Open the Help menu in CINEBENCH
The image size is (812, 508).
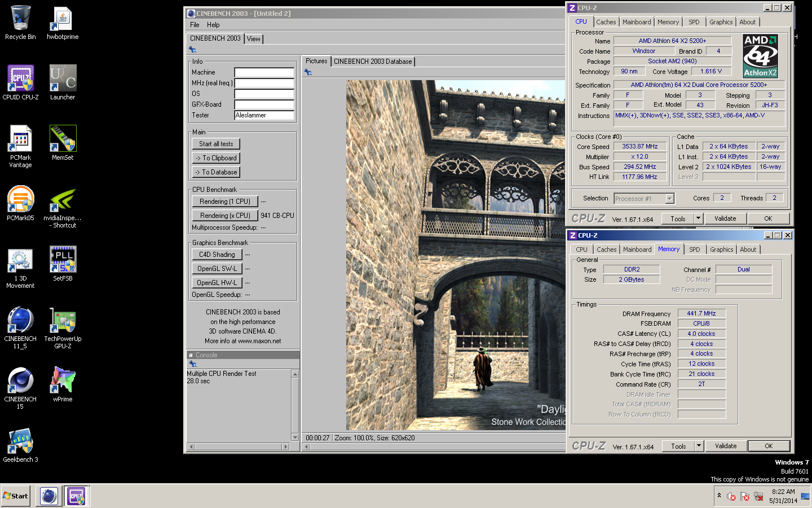click(213, 25)
